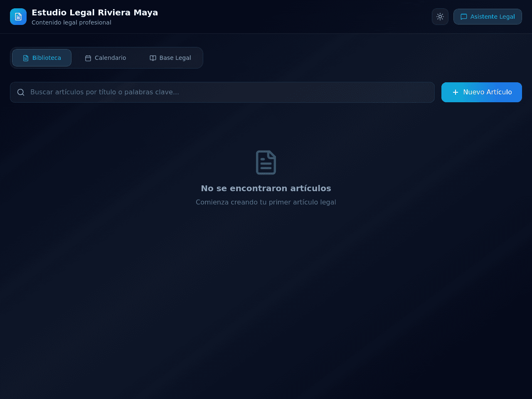Click the 'Contenido legal profesional' subtitle

(x=71, y=22)
